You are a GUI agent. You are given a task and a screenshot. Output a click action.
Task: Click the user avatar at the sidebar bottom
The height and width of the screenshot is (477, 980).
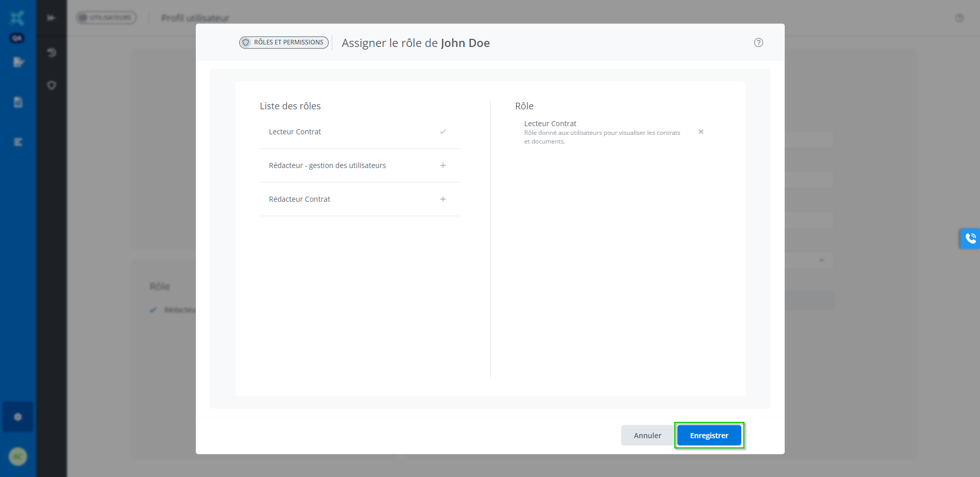point(18,457)
